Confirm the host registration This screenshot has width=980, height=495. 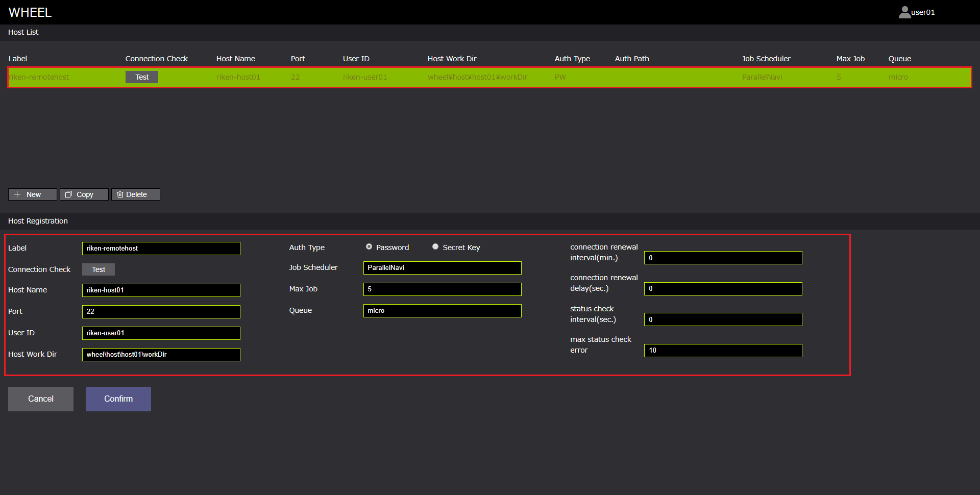[118, 399]
